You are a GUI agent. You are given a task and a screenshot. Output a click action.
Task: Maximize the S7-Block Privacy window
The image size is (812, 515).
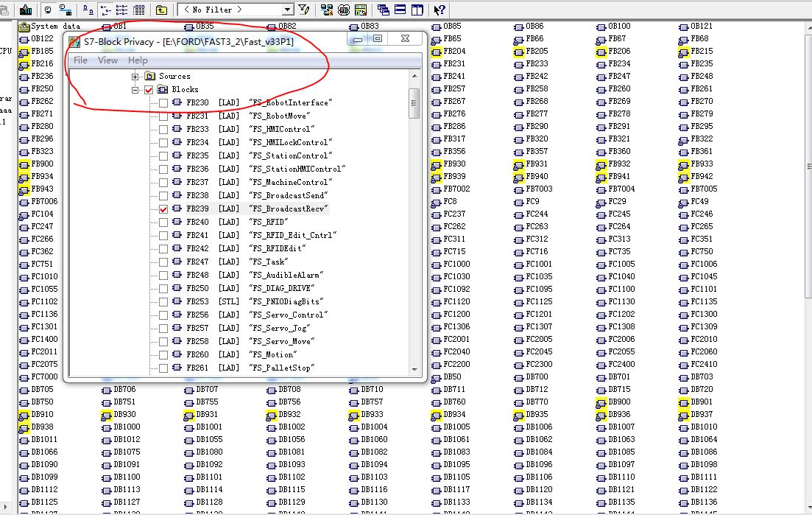378,38
